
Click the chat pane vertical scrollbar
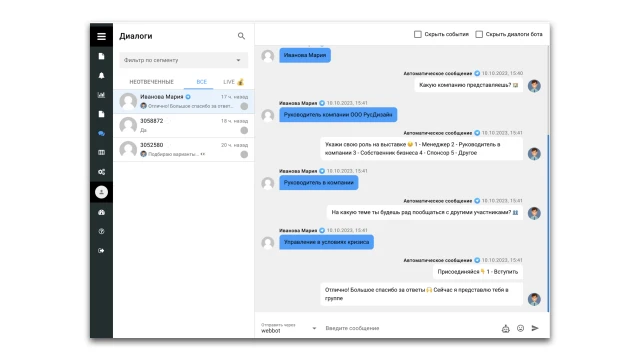(548, 222)
